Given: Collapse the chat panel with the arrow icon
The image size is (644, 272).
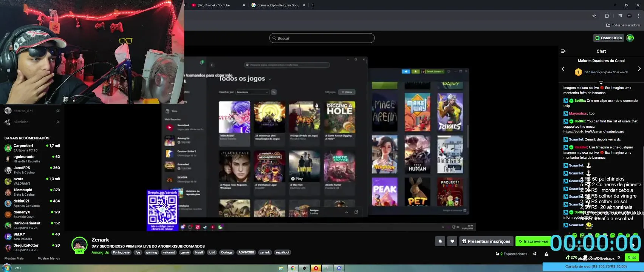Looking at the screenshot, I should (563, 51).
